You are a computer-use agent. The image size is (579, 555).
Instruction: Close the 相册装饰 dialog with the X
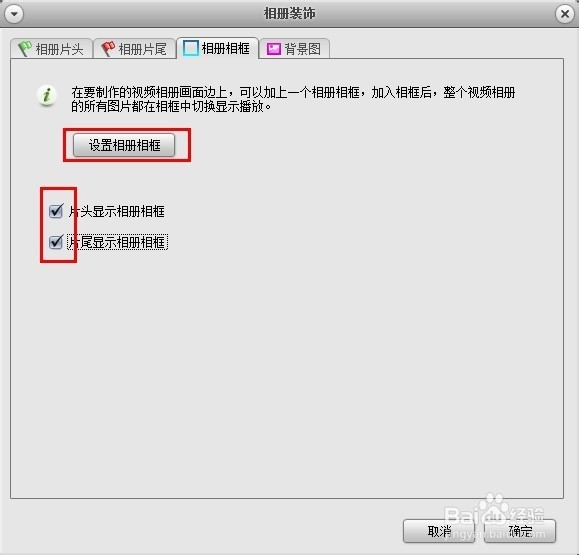pos(565,14)
